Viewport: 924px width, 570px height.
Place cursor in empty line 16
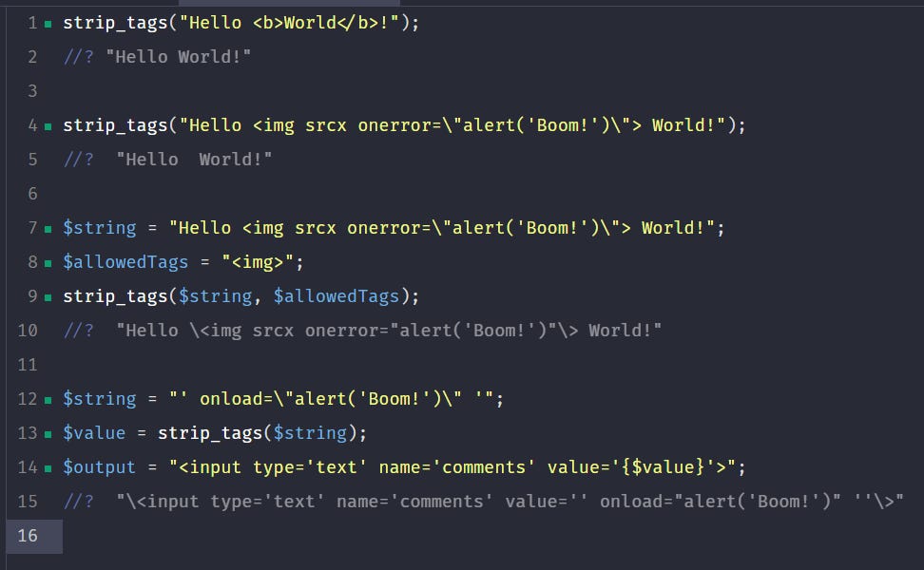(492, 536)
